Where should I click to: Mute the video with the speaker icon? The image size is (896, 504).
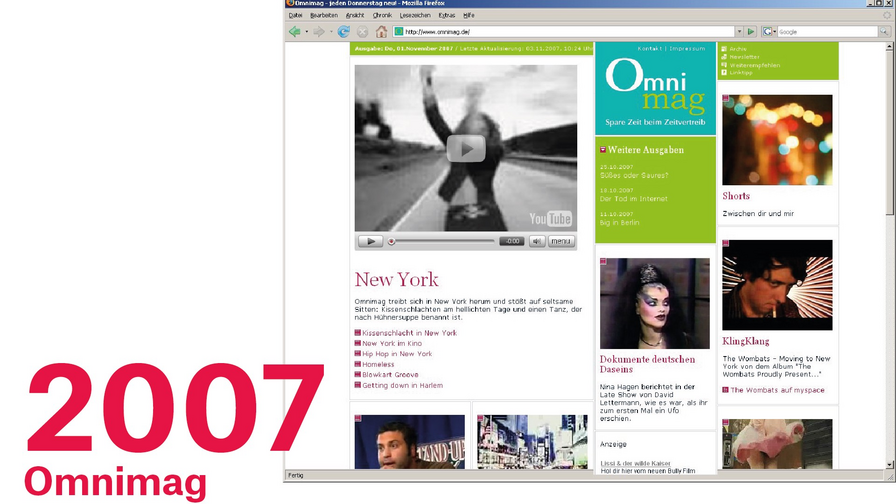click(537, 241)
